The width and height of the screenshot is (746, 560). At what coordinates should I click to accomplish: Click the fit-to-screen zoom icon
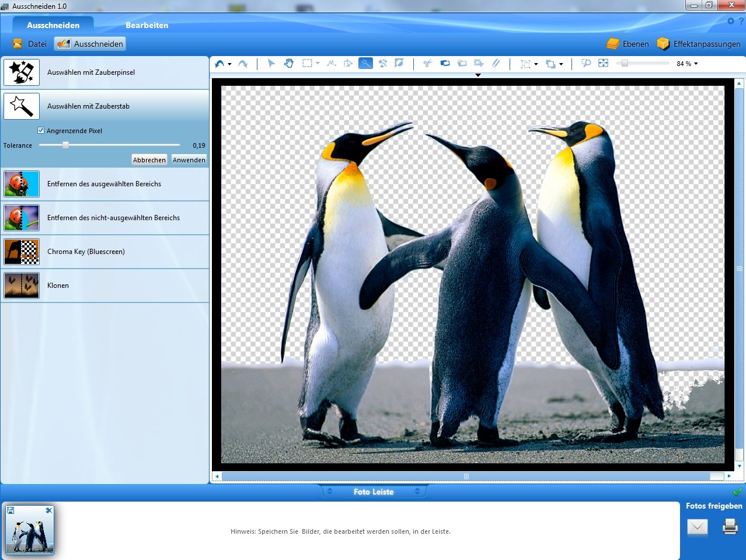point(603,63)
